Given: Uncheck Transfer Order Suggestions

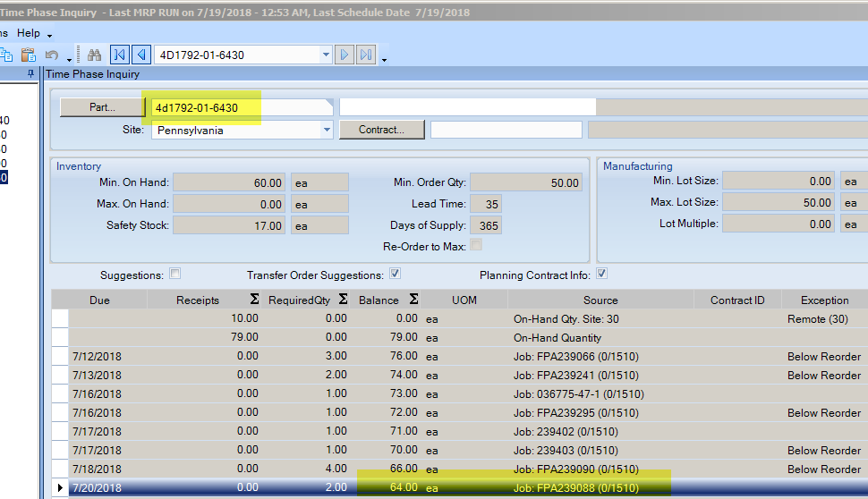Looking at the screenshot, I should click(x=396, y=275).
